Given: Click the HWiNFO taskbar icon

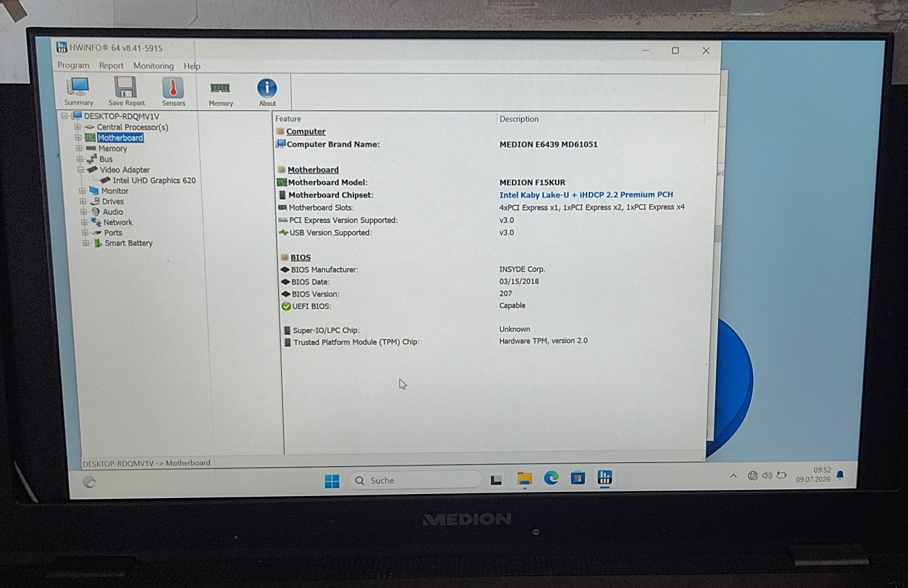Looking at the screenshot, I should (x=605, y=478).
